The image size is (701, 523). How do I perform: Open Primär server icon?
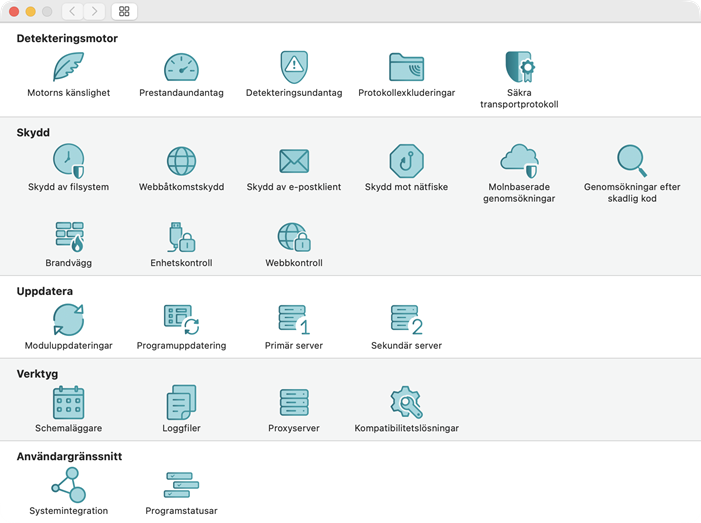pos(294,320)
